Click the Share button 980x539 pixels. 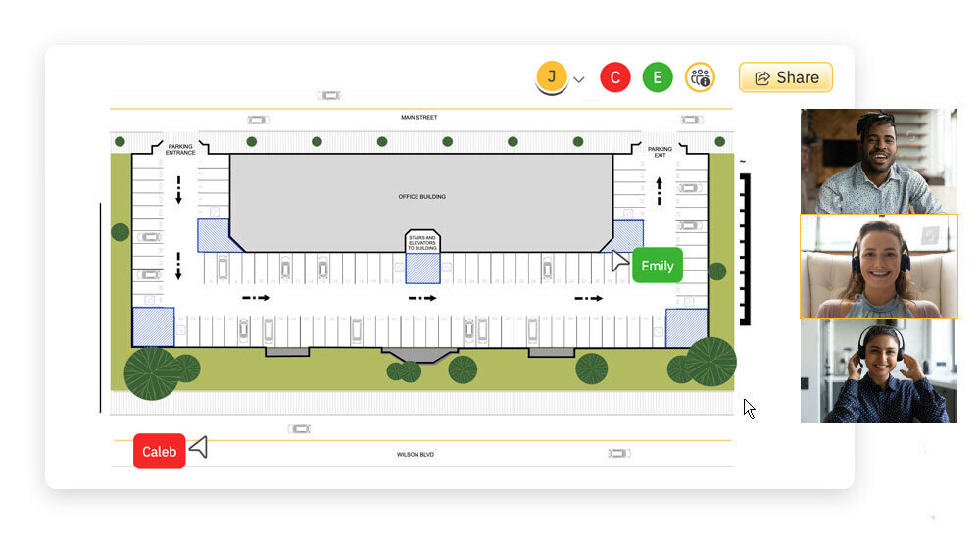(x=786, y=77)
